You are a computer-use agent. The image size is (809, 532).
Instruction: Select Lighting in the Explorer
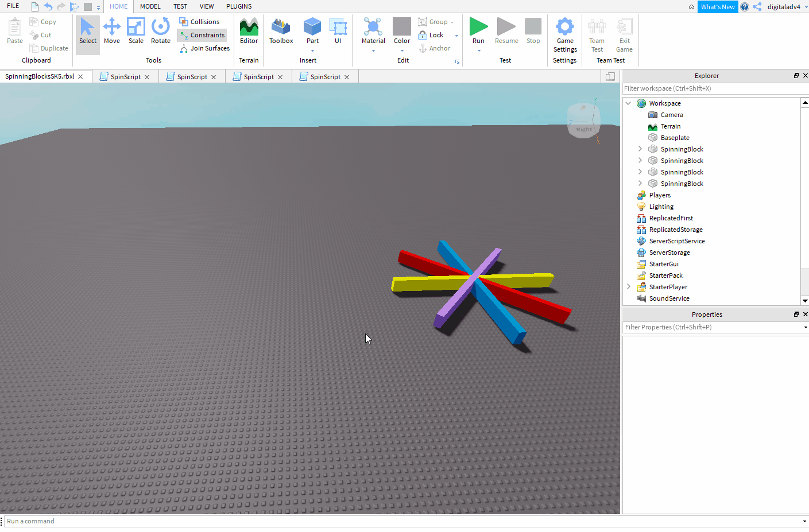point(661,207)
